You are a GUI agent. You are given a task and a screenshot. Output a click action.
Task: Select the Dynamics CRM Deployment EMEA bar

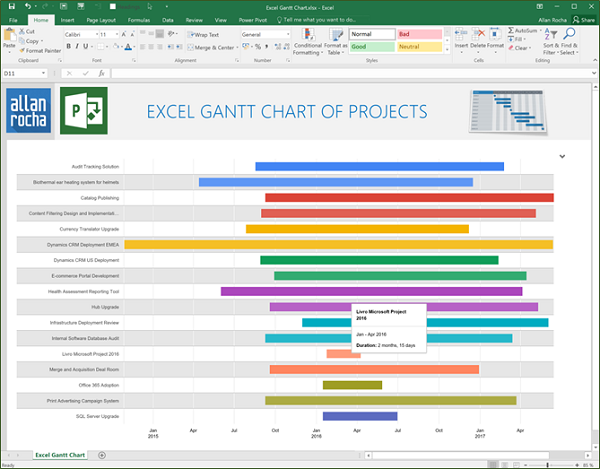point(339,244)
